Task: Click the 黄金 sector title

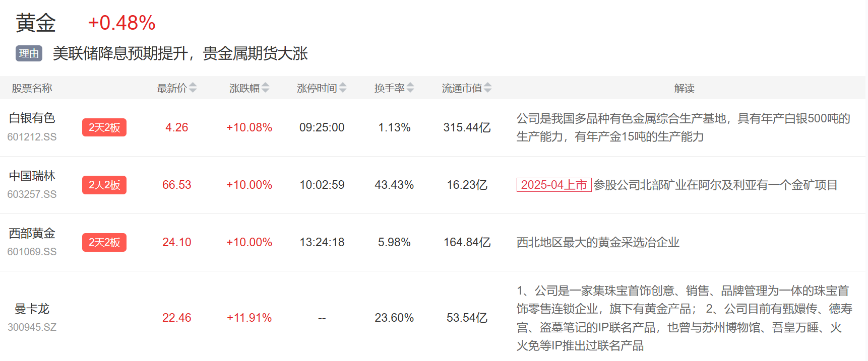Action: (35, 23)
